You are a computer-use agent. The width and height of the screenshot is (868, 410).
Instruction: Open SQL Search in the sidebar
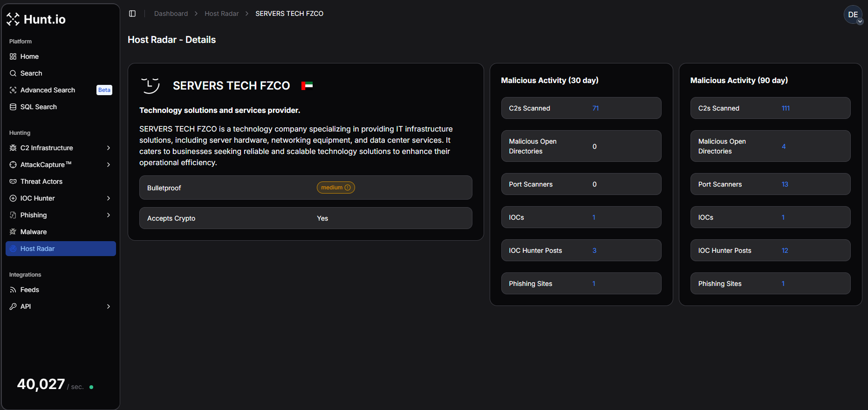(x=61, y=107)
